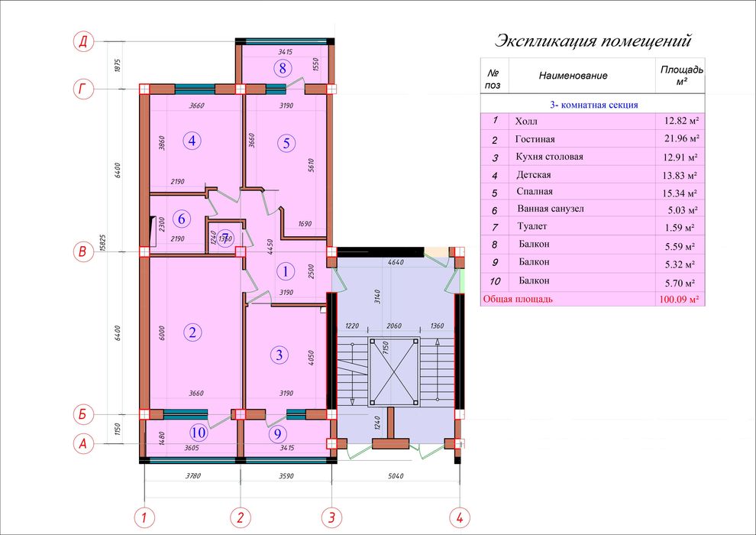Click the dimension "6000" in room 2
Image resolution: width=756 pixels, height=535 pixels.
click(162, 333)
